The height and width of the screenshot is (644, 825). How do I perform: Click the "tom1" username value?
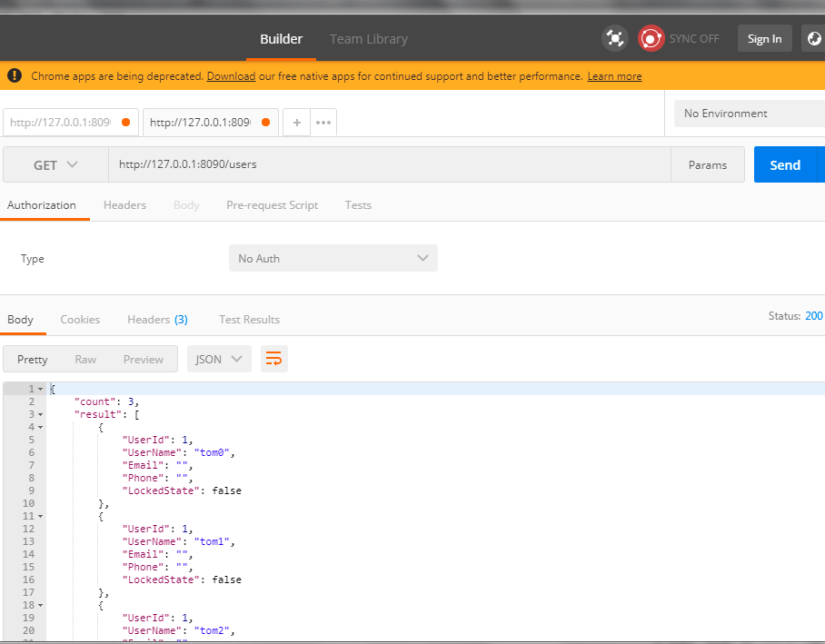coord(212,541)
